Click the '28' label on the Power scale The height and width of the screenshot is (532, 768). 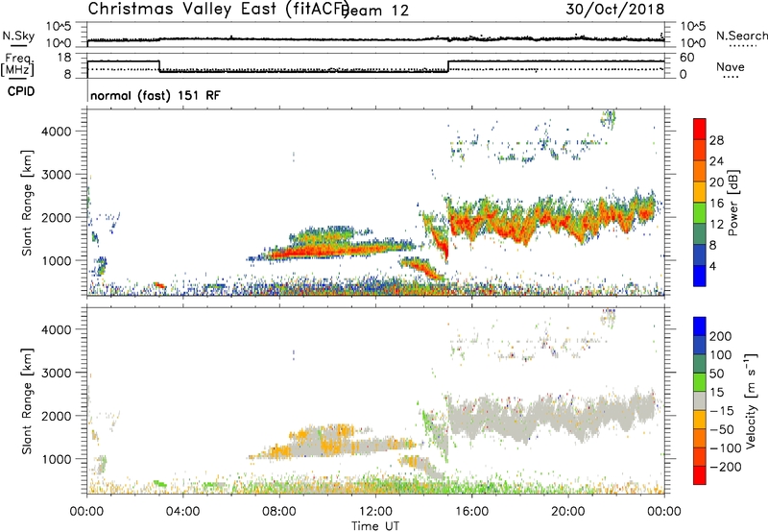pos(716,140)
